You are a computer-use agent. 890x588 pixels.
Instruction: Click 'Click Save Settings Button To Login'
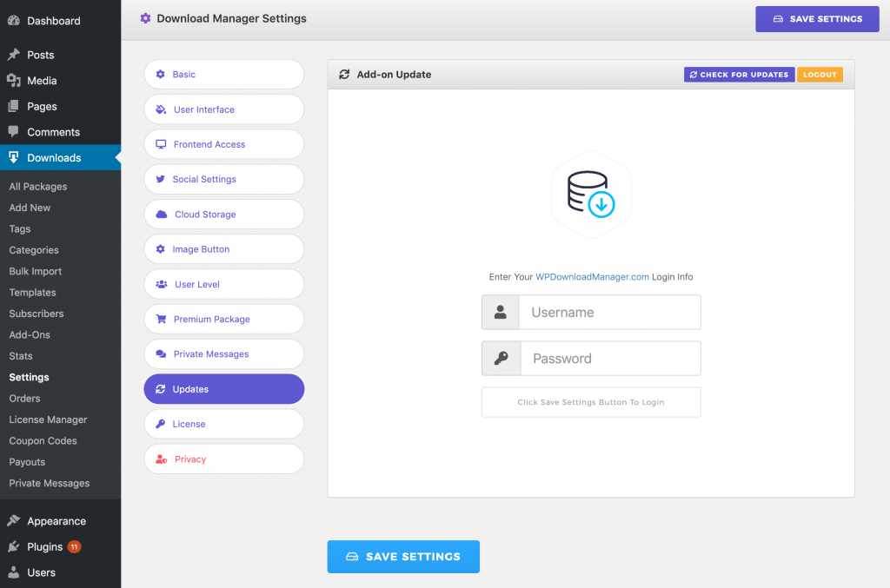point(591,402)
